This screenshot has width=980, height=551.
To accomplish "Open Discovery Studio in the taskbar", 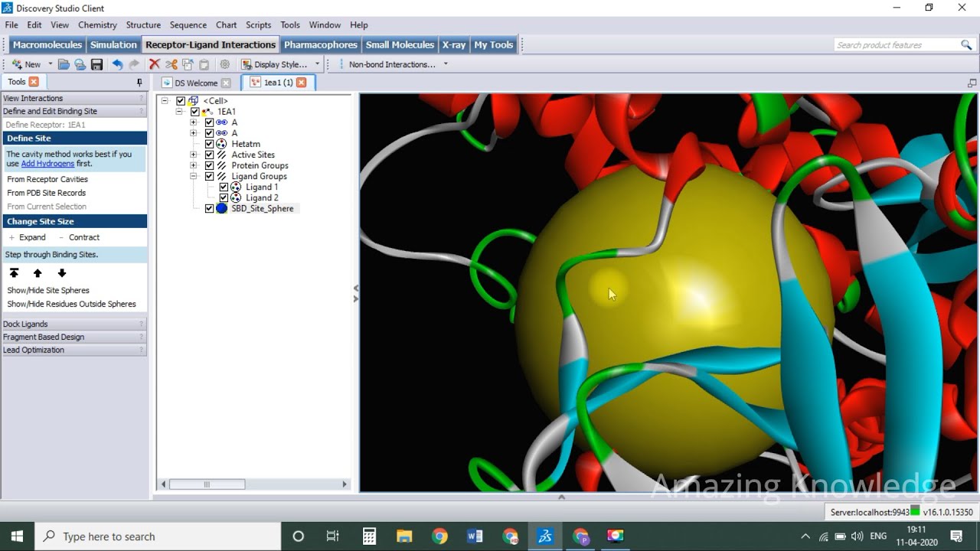I will 545,536.
